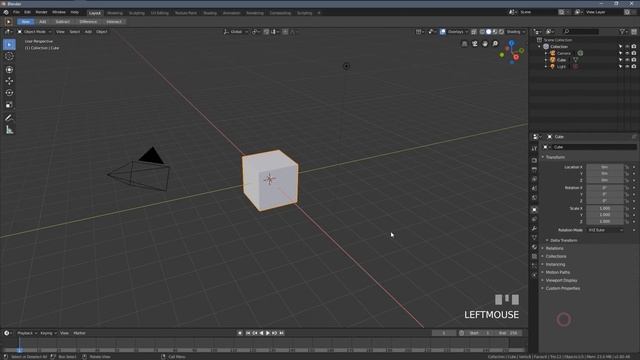
Task: Click the outliner filter funnel icon
Action: [622, 31]
